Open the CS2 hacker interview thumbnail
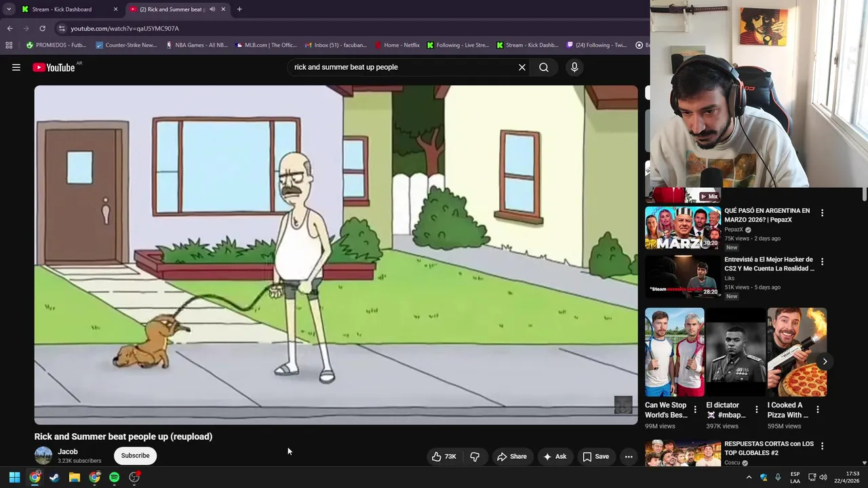 [682, 277]
